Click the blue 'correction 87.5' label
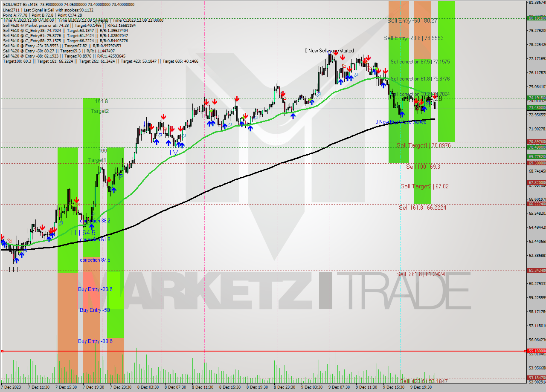This screenshot has height=392, width=546. tap(95, 260)
